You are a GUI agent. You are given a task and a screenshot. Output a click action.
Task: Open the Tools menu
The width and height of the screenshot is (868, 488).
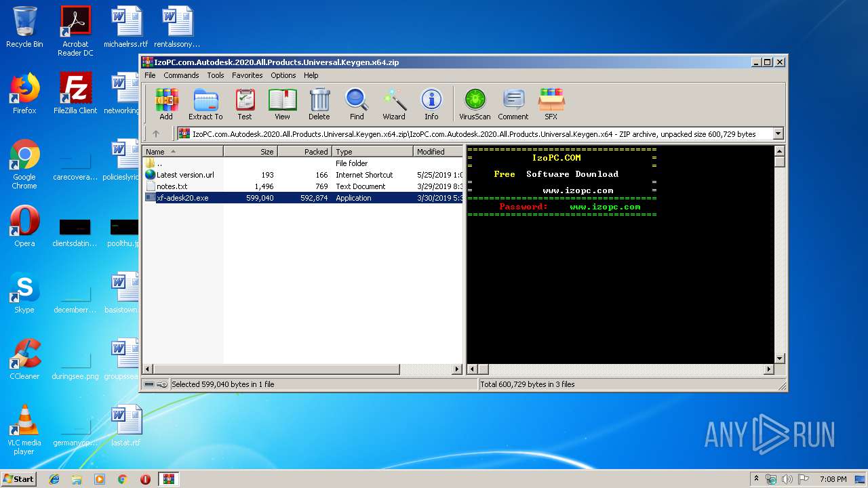tap(216, 75)
